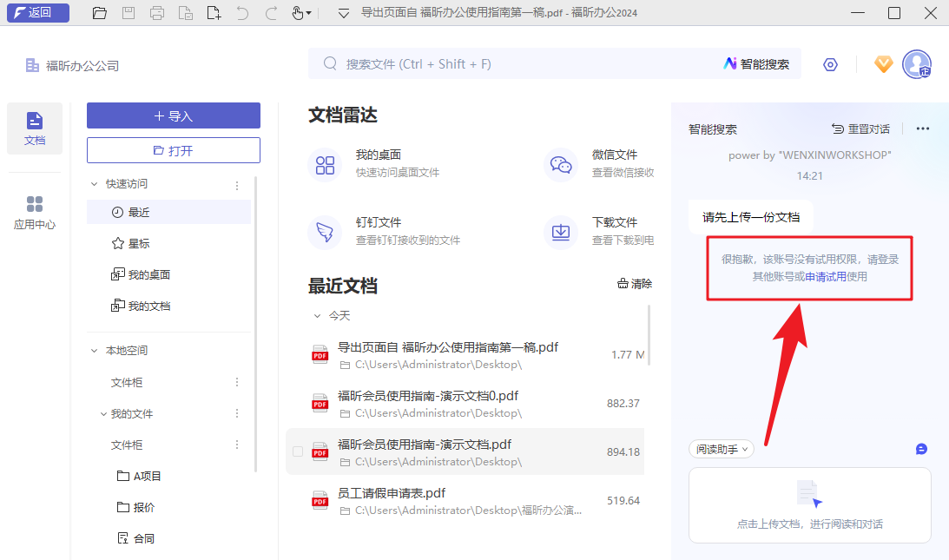Image resolution: width=949 pixels, height=560 pixels.
Task: 点击工具栏的打印机图标
Action: pyautogui.click(x=156, y=13)
